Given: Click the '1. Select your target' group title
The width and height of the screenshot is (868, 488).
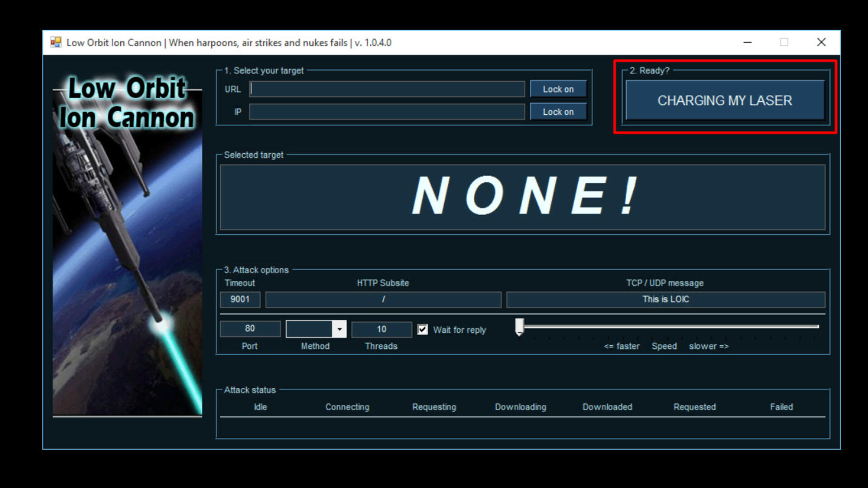Looking at the screenshot, I should click(264, 70).
